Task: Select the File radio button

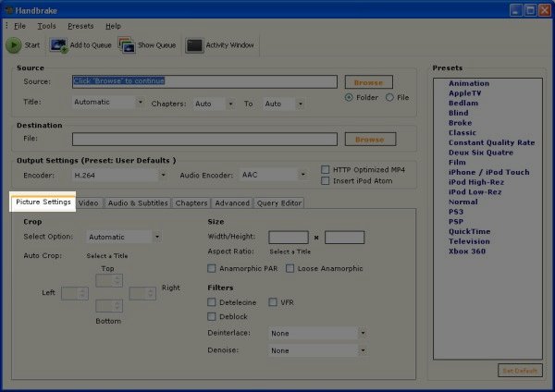Action: (389, 97)
